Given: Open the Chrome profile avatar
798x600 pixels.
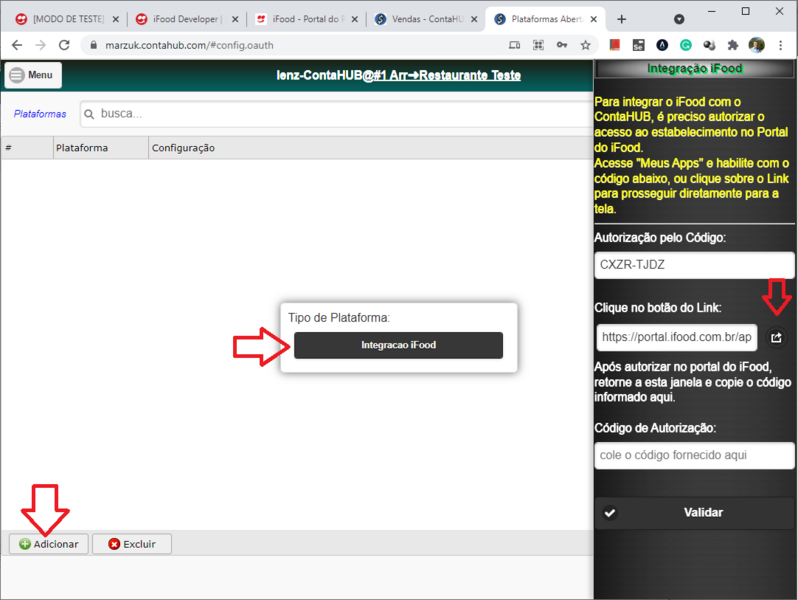Looking at the screenshot, I should [x=757, y=45].
